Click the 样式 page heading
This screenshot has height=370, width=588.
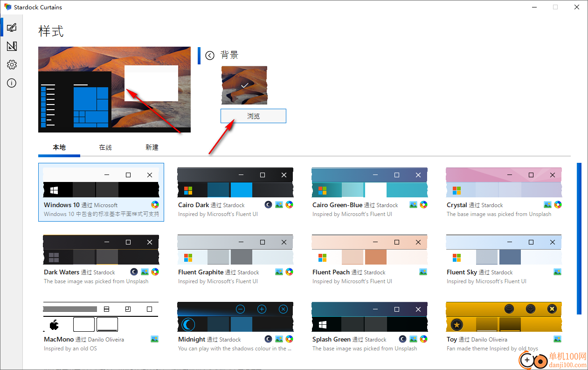(51, 31)
